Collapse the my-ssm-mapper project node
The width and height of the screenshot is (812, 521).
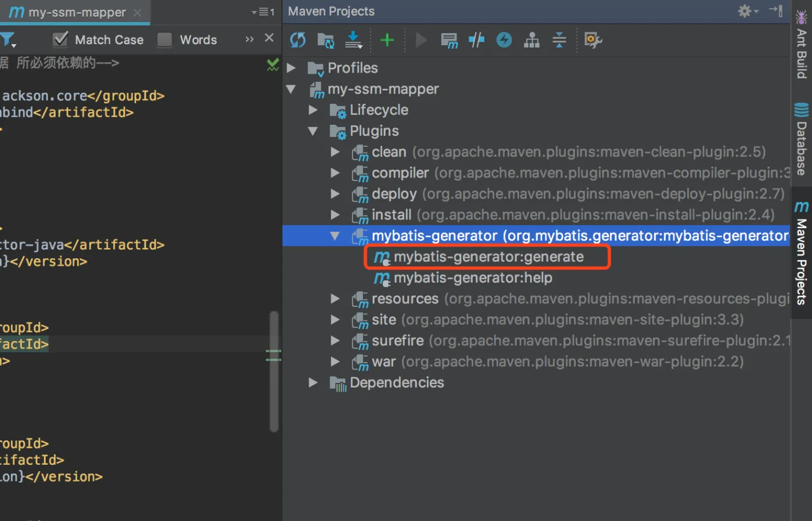[291, 89]
